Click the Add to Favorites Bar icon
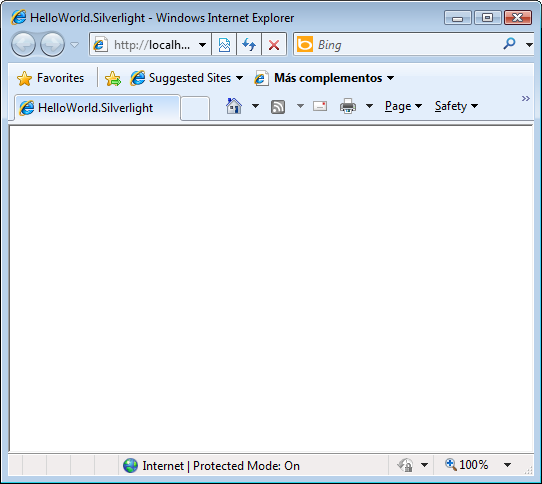Image resolution: width=542 pixels, height=484 pixels. pos(113,78)
